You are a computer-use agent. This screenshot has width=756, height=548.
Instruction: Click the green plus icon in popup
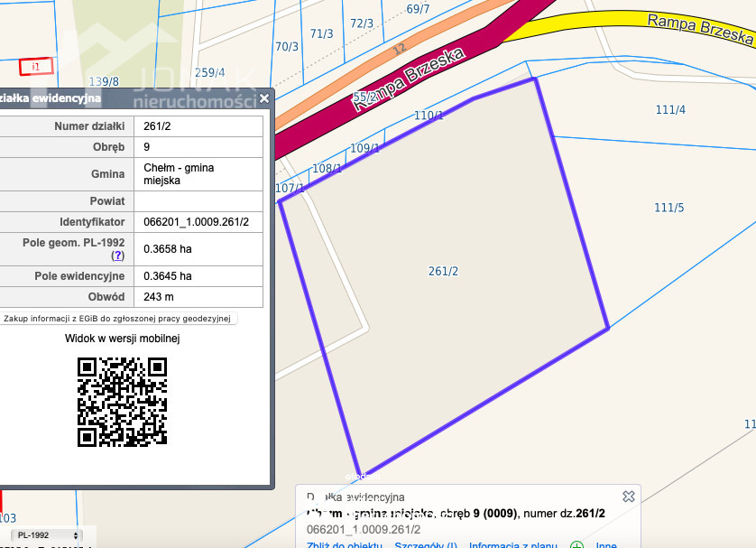tap(576, 544)
